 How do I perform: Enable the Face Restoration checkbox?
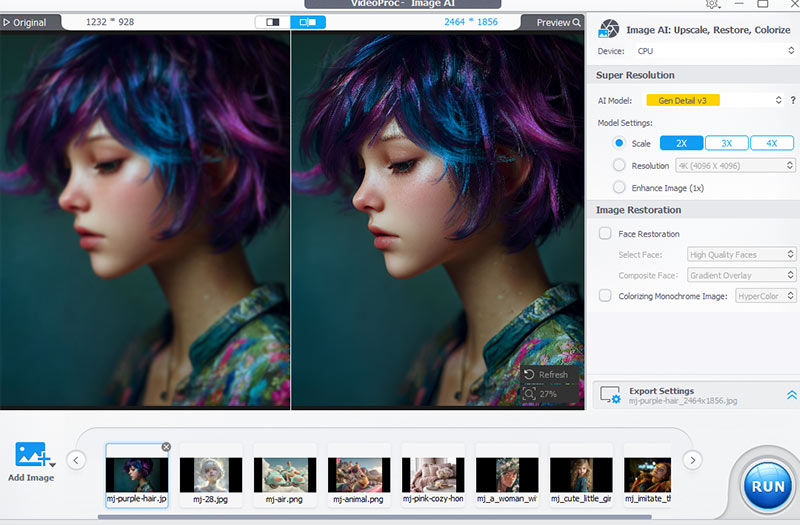click(605, 233)
